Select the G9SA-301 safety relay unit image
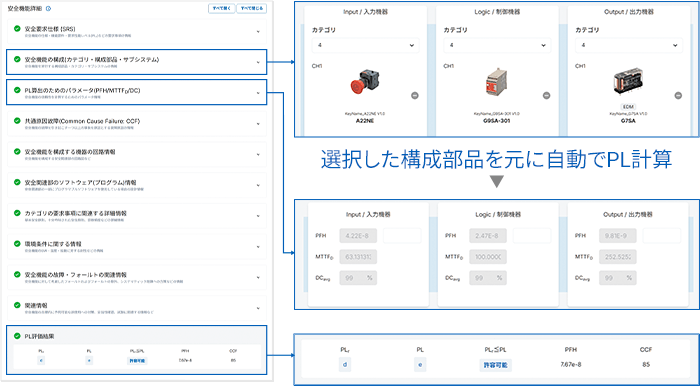 coord(496,83)
